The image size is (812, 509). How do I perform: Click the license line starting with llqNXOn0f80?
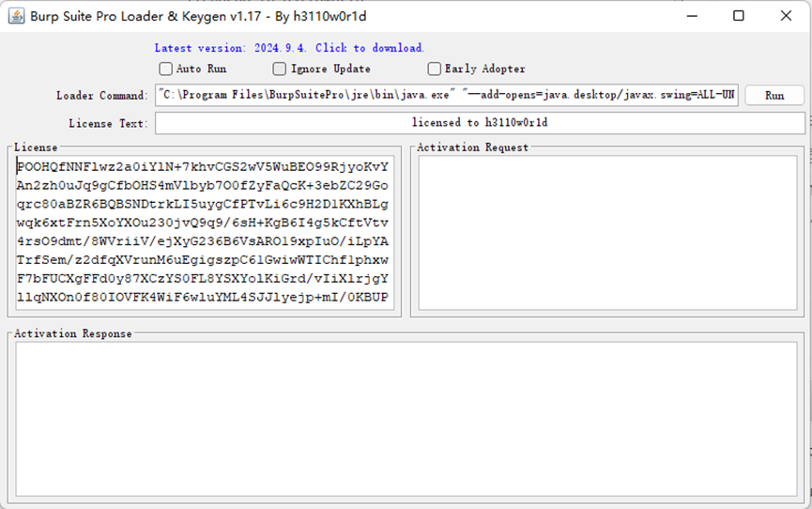(203, 298)
